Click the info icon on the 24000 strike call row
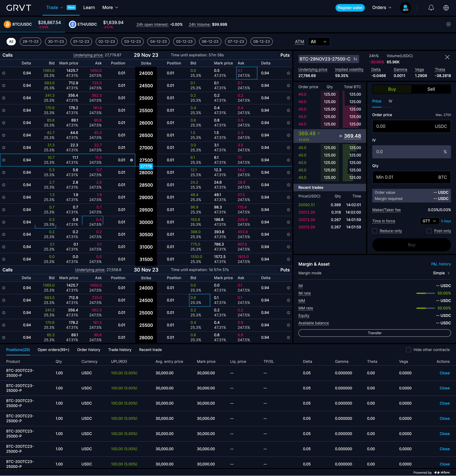This screenshot has width=456, height=476. (x=4, y=73)
